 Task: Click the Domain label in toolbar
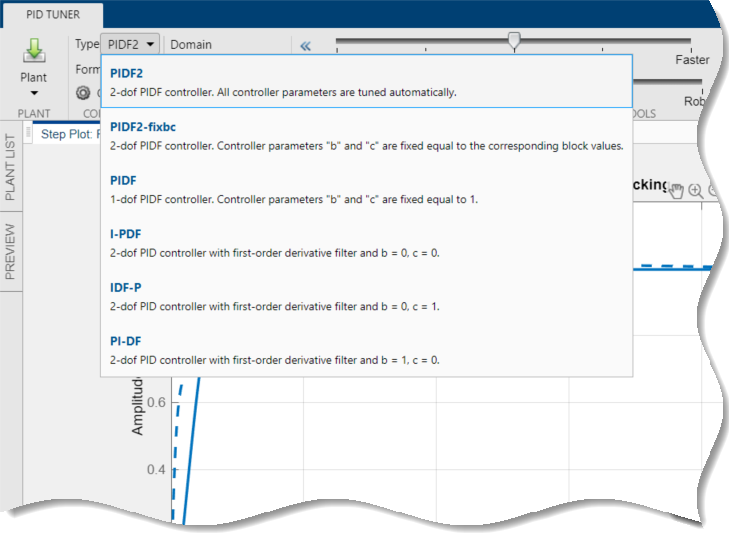(x=191, y=44)
